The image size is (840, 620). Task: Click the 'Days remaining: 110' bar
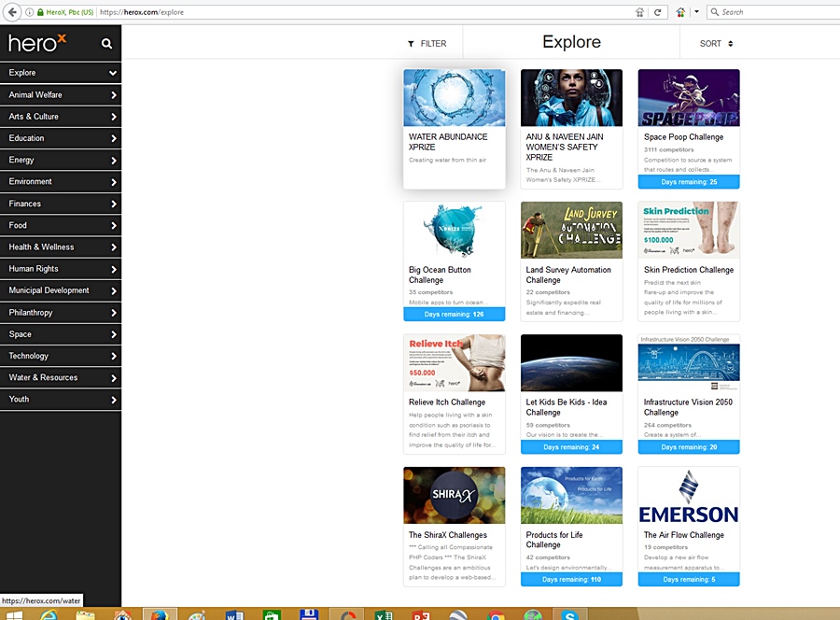[x=571, y=580]
